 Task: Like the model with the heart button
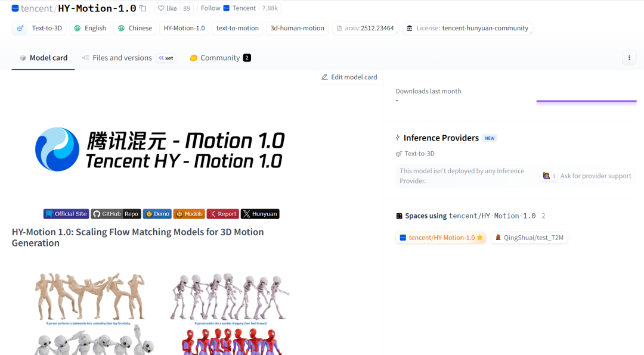tap(168, 8)
